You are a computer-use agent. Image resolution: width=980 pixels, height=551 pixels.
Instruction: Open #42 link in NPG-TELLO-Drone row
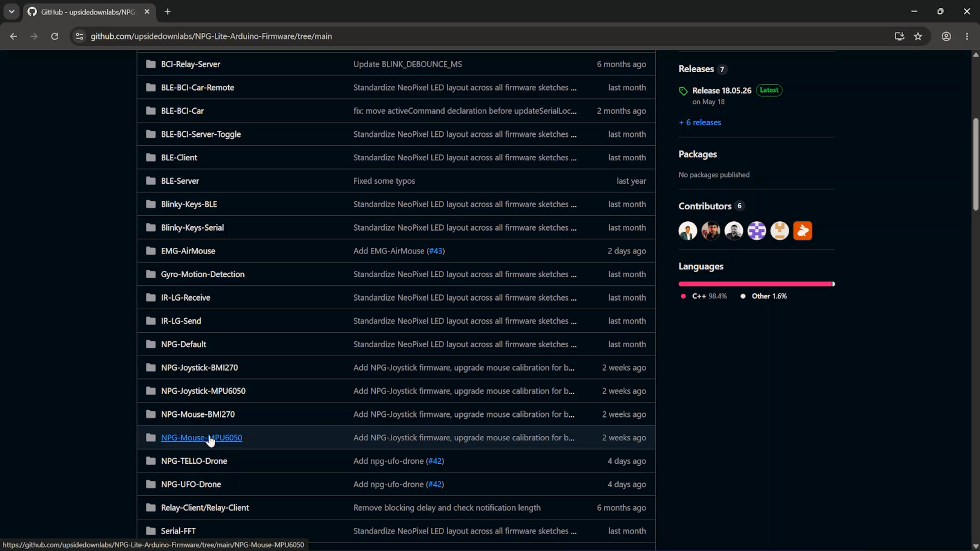click(435, 461)
